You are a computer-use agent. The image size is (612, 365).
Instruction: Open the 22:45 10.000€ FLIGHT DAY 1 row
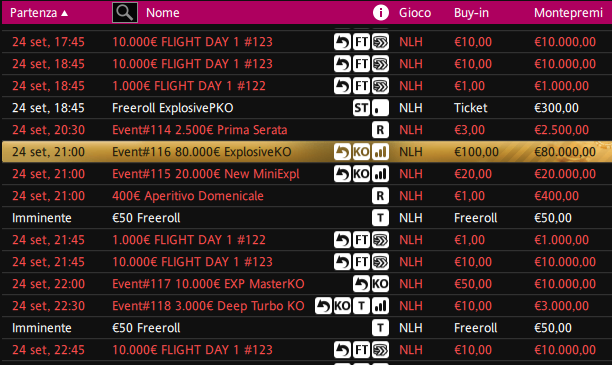(x=307, y=350)
